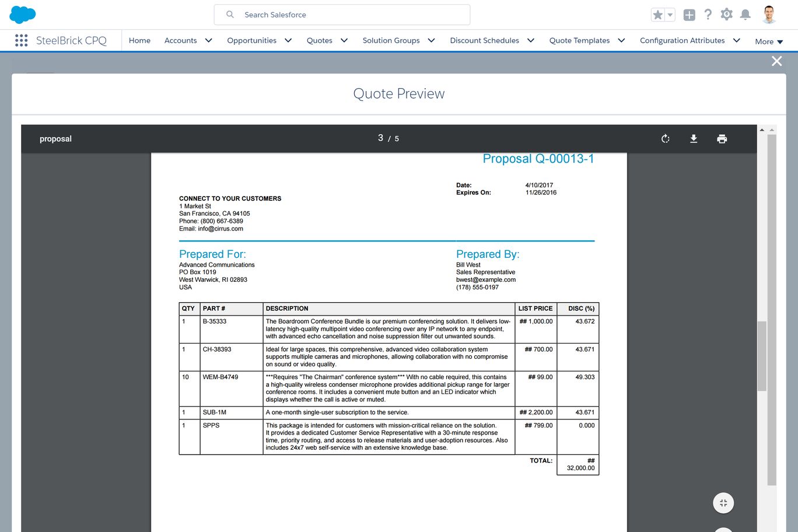Go to the Home tab
Viewport: 798px width, 532px height.
(139, 40)
